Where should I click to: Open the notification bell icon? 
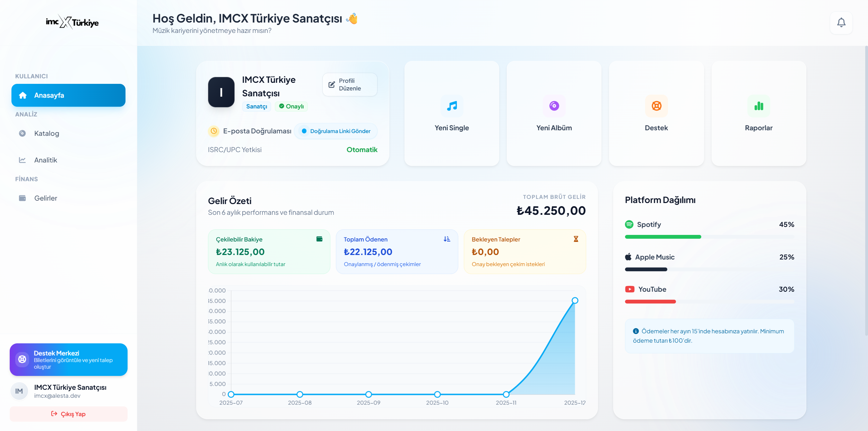click(841, 22)
